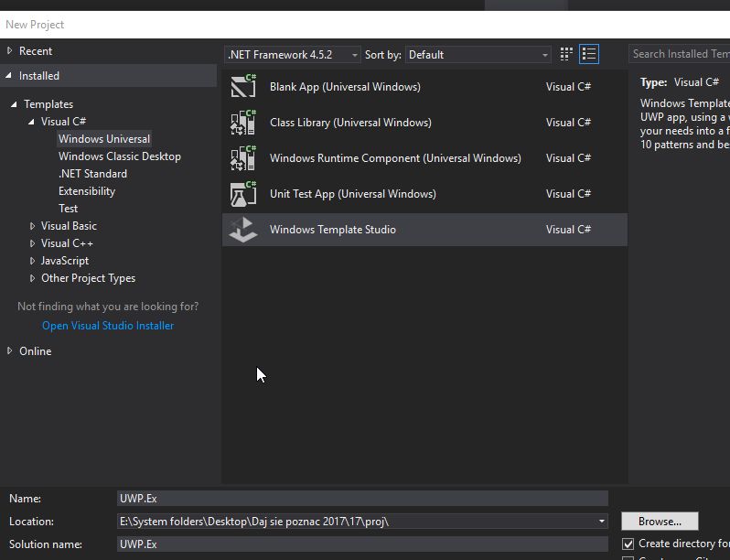
Task: Open the Location path dropdown arrow
Action: [x=602, y=522]
